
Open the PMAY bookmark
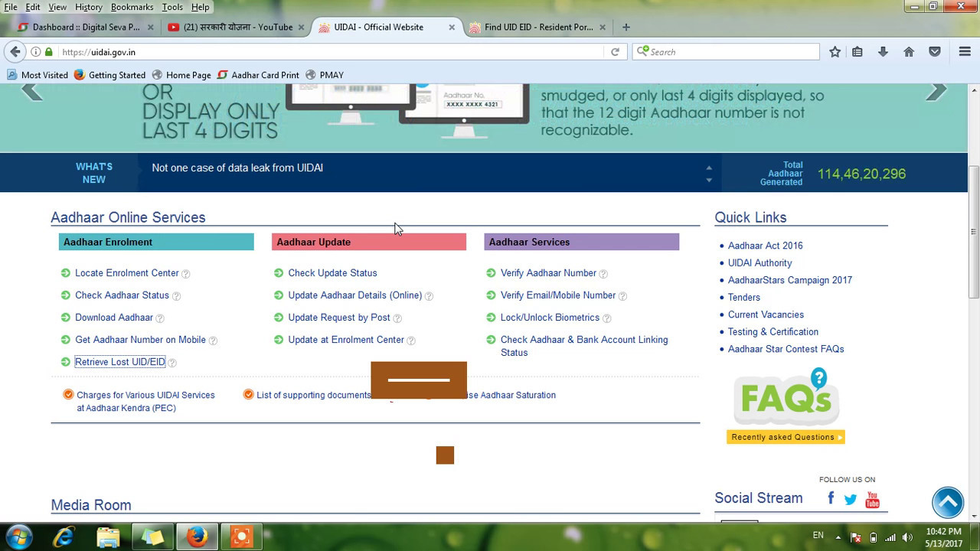click(325, 75)
